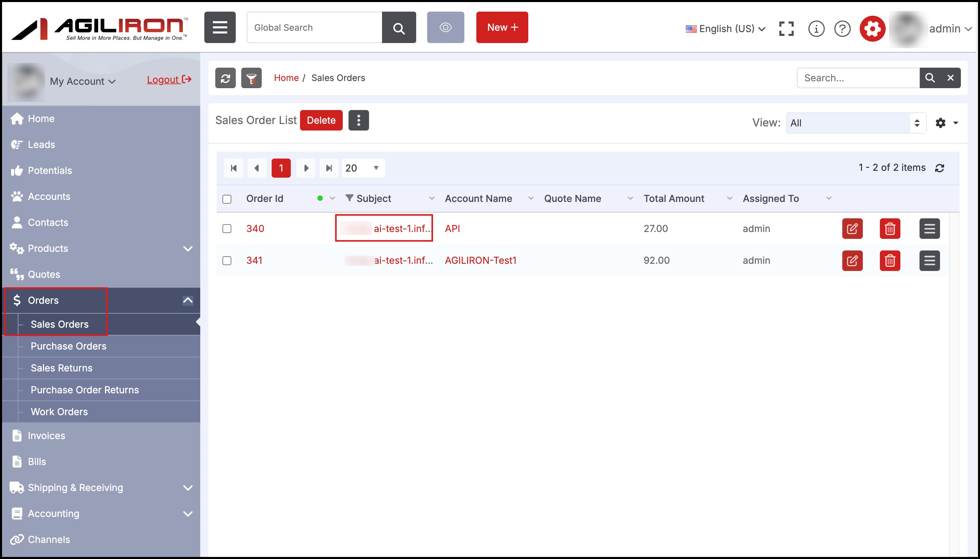Viewport: 980px width, 559px height.
Task: Open the AGILIRON-Test1 account link
Action: tap(480, 260)
